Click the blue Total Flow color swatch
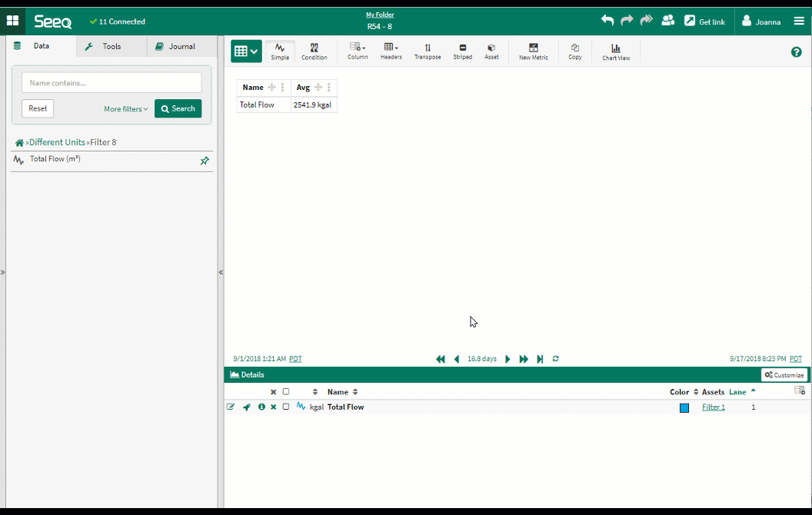The height and width of the screenshot is (515, 812). (684, 408)
